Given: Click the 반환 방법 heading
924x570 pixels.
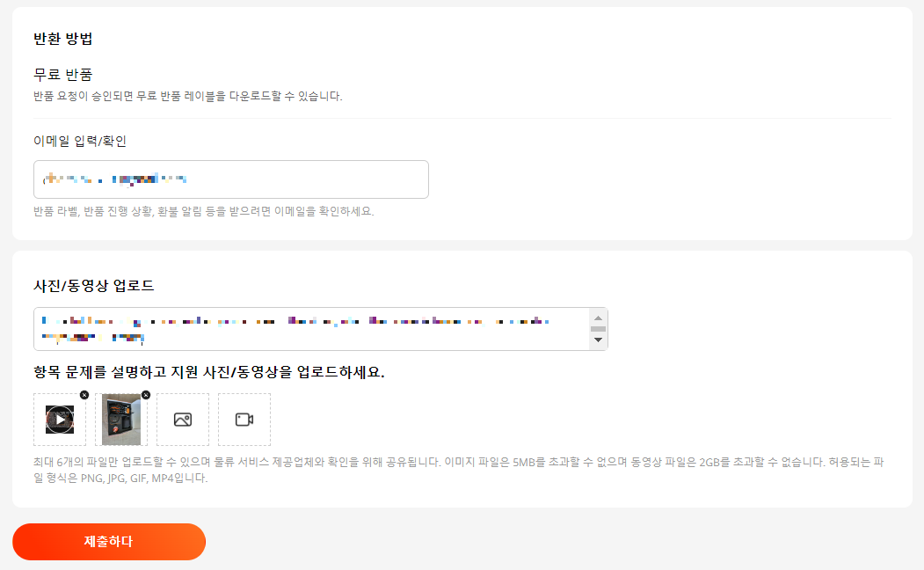Looking at the screenshot, I should [63, 39].
